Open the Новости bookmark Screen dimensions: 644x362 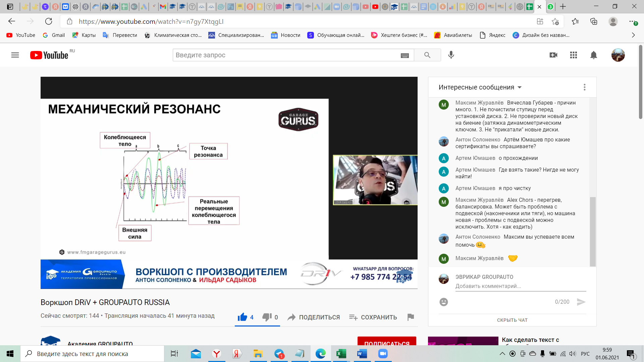(286, 35)
